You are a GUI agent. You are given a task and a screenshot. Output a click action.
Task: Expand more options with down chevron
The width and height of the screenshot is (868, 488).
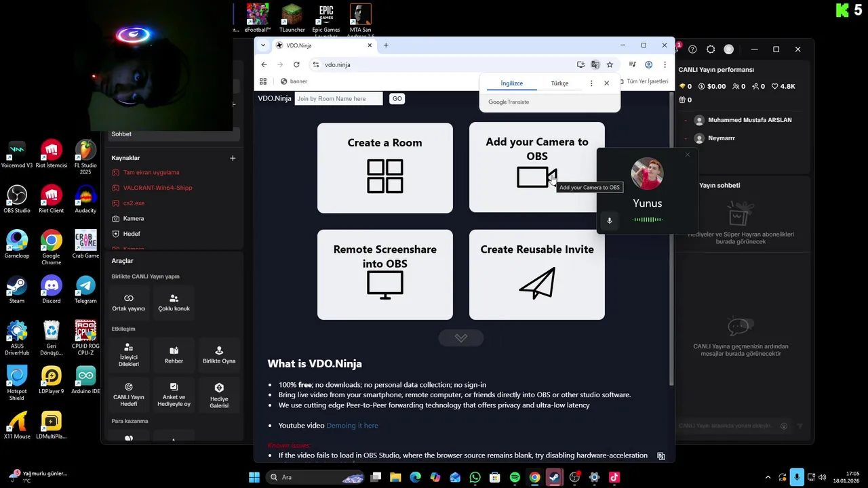click(x=461, y=338)
